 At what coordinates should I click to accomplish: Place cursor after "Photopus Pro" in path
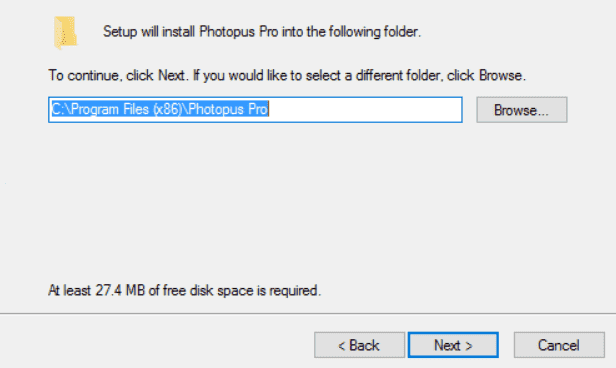coord(269,109)
